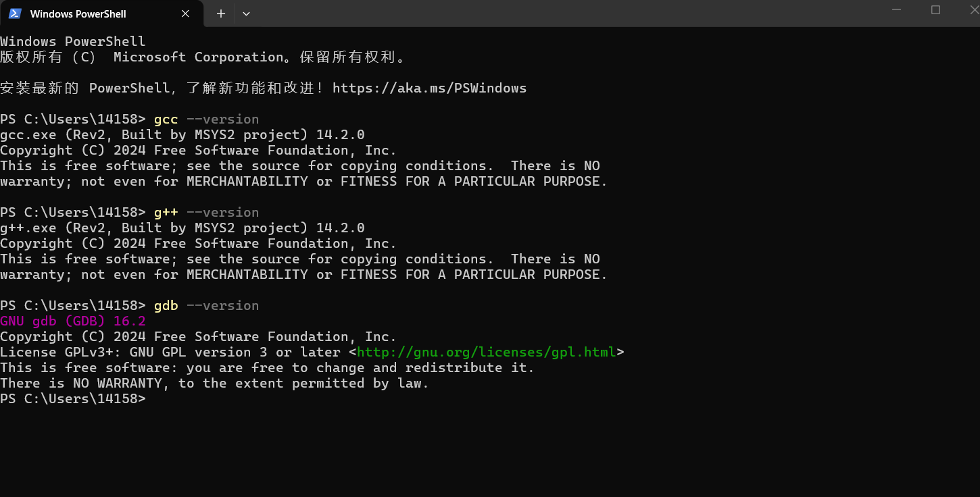Open the gnu.org GPL license link
Image resolution: width=980 pixels, height=497 pixels.
coord(487,352)
